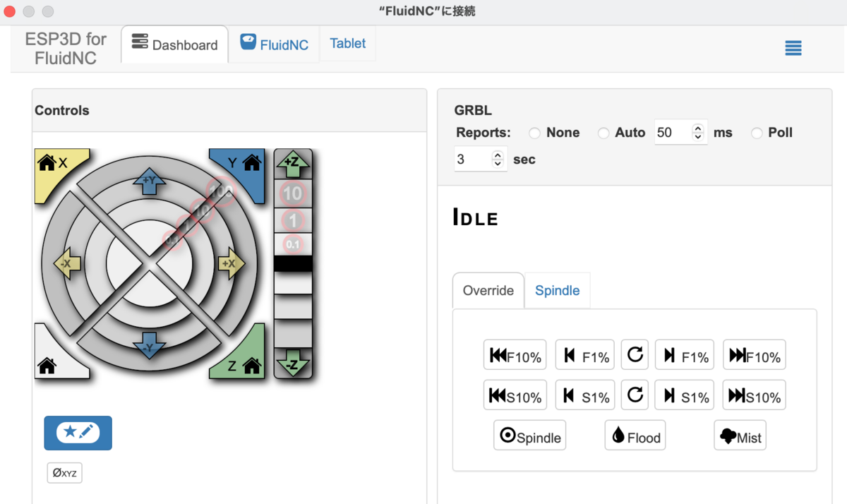This screenshot has width=847, height=504.
Task: Select the Auto reports radio button
Action: point(603,133)
